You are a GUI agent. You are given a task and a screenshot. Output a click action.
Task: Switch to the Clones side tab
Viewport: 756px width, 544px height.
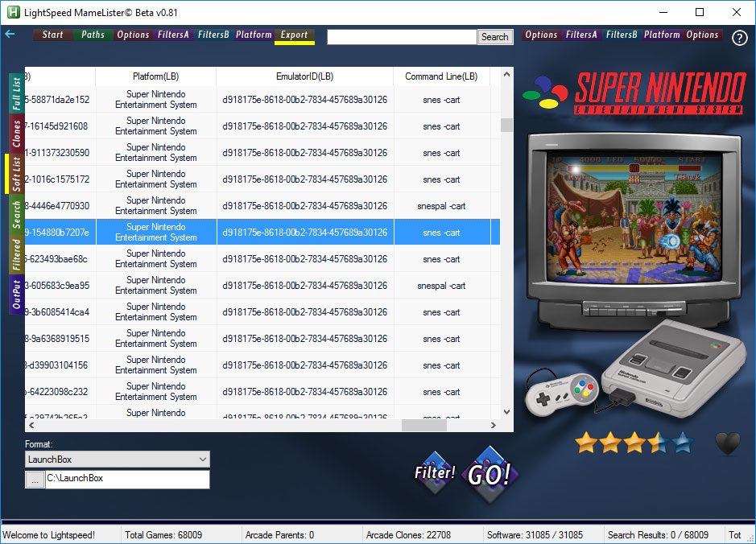pyautogui.click(x=16, y=134)
